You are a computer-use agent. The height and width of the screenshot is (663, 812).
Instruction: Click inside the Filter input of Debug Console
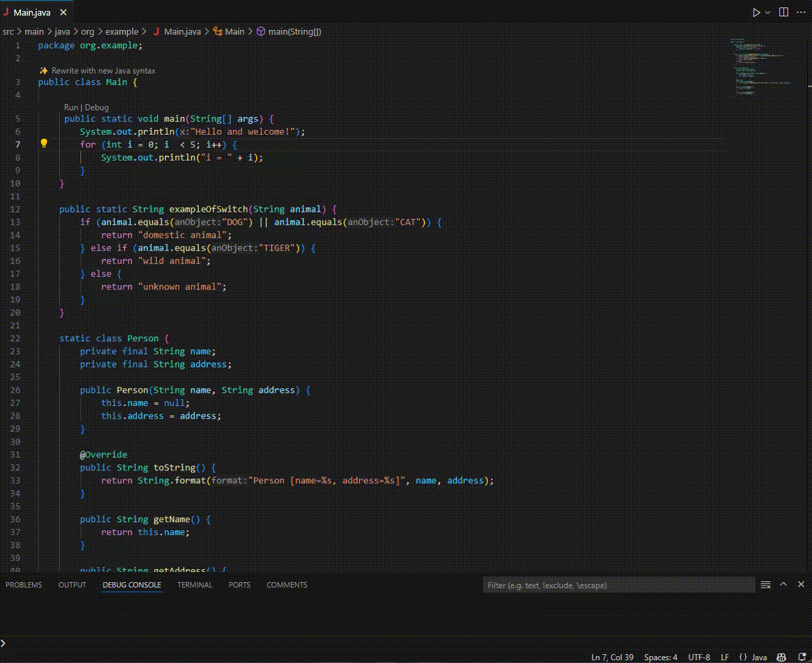click(613, 585)
